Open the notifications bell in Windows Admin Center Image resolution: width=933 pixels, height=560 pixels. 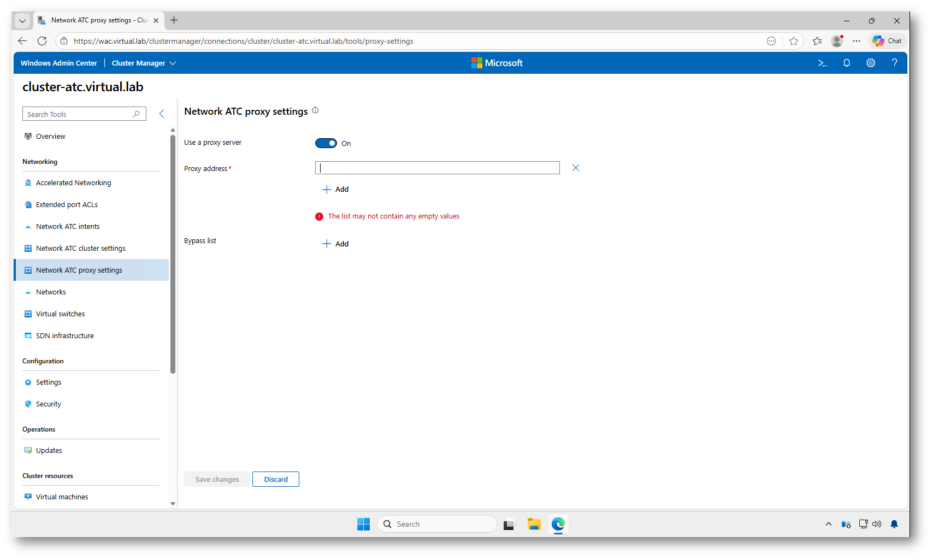[x=847, y=63]
